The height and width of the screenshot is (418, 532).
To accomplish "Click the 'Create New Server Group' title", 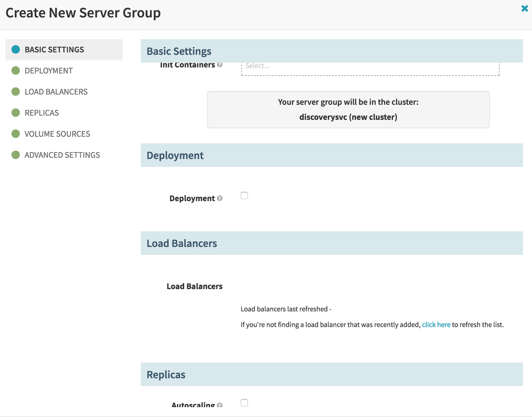I will [x=83, y=13].
